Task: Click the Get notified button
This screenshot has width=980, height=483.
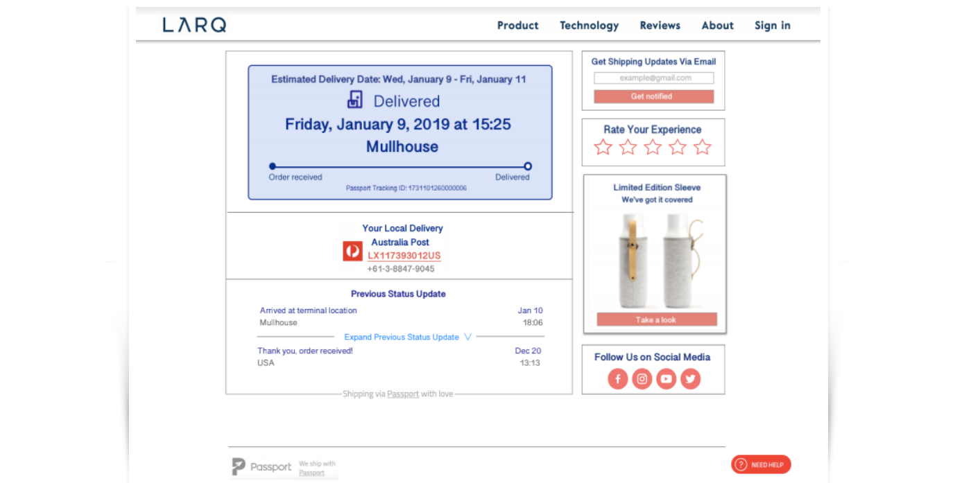Action: 653,96
